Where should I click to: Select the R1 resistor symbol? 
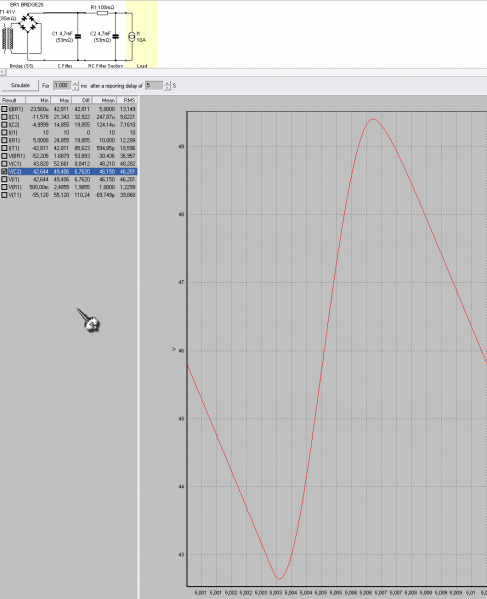pyautogui.click(x=102, y=13)
